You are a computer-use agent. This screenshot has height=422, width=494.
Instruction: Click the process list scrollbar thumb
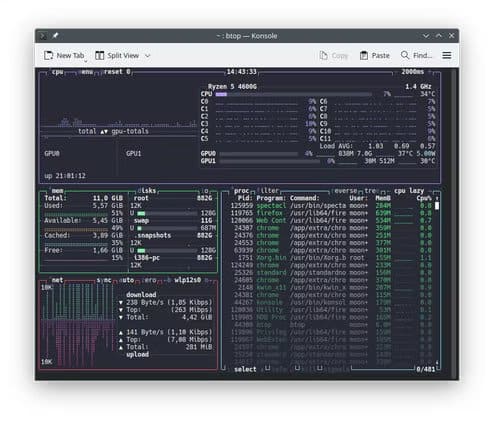click(437, 206)
